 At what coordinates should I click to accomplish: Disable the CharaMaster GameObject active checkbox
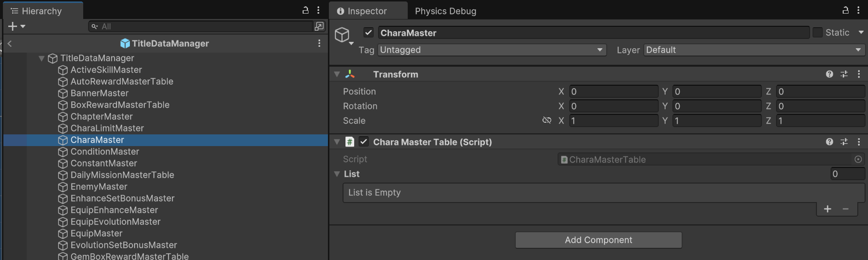click(x=368, y=33)
